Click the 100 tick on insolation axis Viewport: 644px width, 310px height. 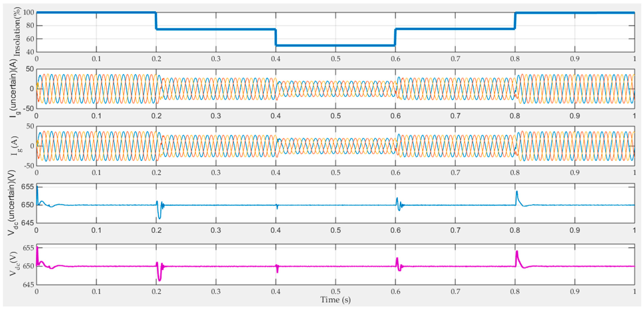click(x=28, y=12)
